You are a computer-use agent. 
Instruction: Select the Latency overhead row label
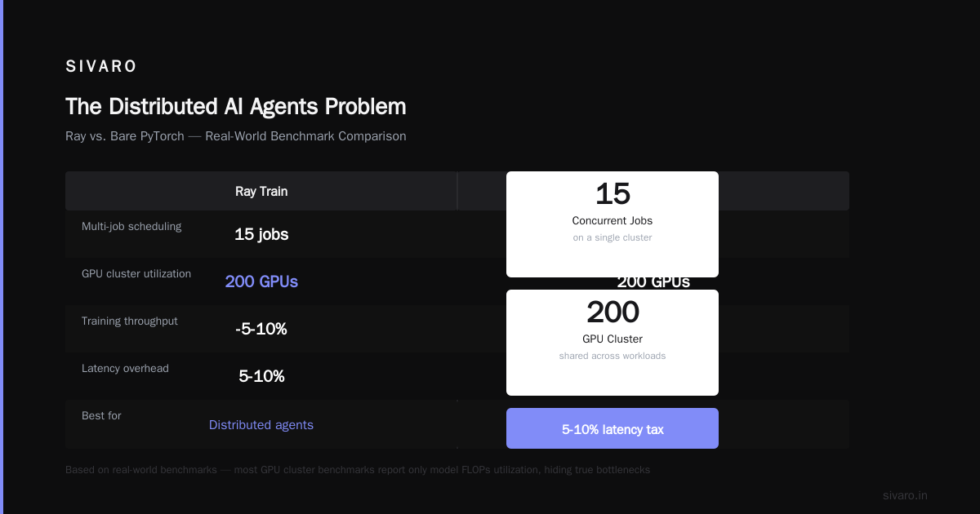[x=125, y=368]
